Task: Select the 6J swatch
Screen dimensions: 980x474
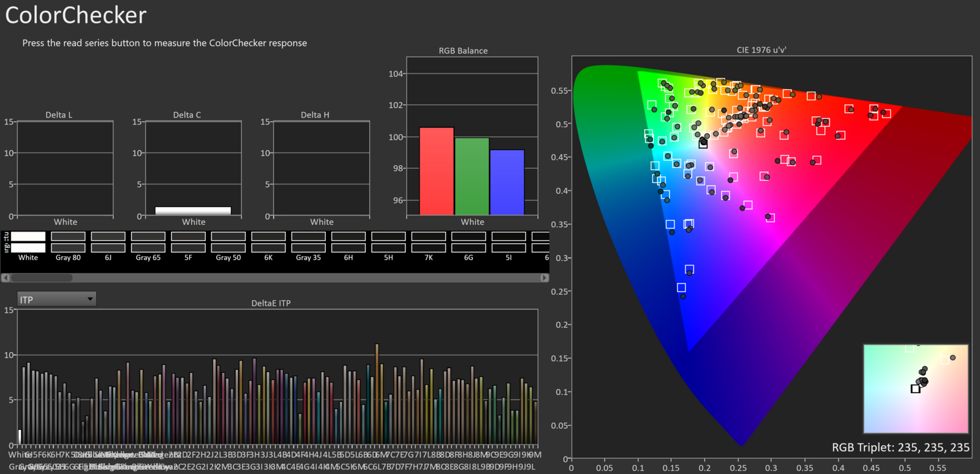Action: tap(108, 242)
